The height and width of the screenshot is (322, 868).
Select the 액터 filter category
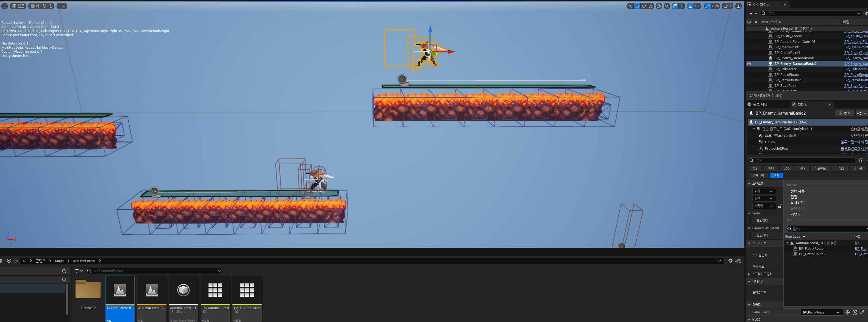tap(771, 169)
